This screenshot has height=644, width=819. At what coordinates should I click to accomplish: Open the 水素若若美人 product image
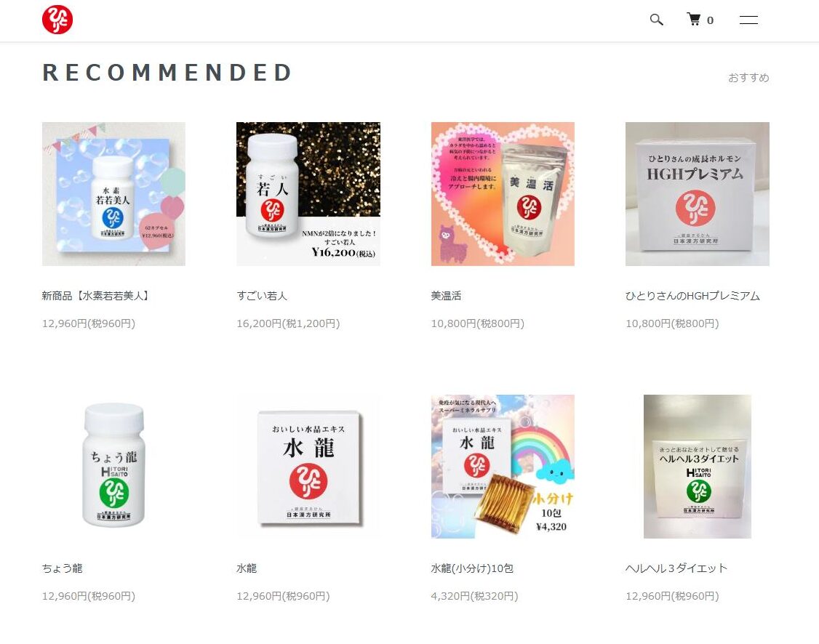[114, 194]
